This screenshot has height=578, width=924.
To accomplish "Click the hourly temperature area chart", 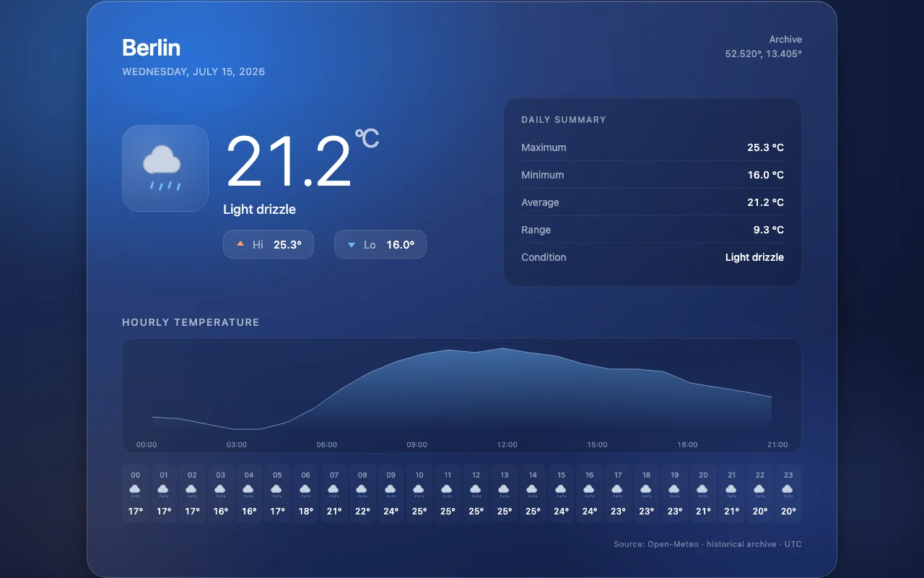I will click(462, 396).
